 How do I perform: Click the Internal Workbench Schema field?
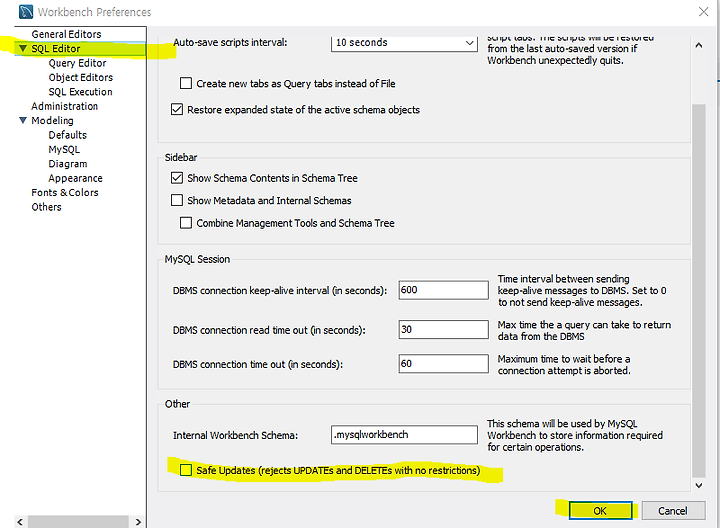[404, 435]
